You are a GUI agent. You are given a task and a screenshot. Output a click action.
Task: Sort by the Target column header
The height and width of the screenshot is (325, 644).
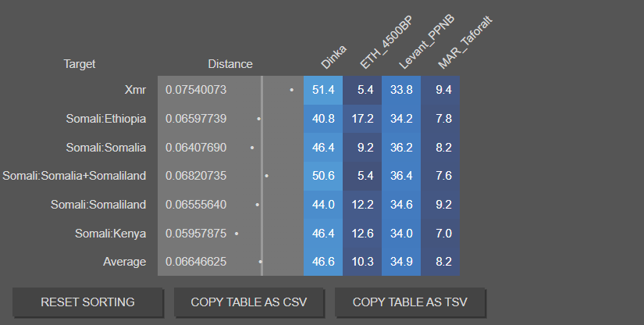pyautogui.click(x=80, y=64)
